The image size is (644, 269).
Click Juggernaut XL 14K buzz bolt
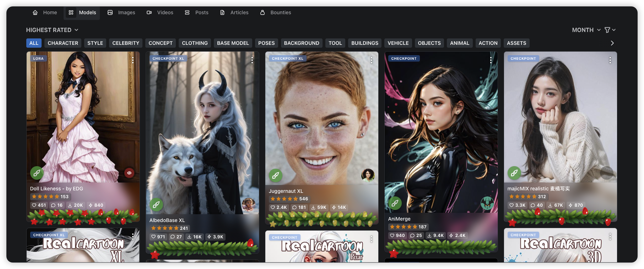tap(339, 207)
